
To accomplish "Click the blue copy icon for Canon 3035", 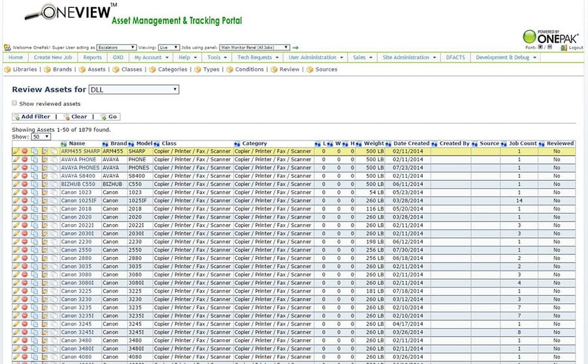I will [35, 267].
